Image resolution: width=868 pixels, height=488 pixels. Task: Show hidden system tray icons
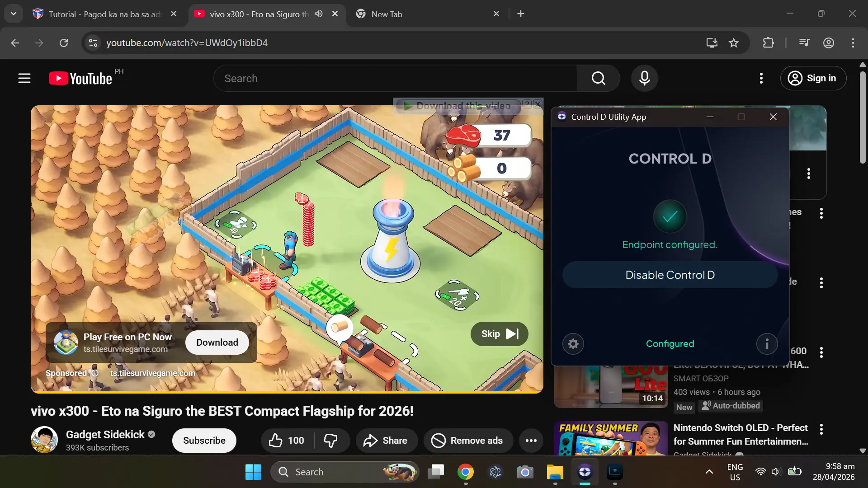point(709,472)
